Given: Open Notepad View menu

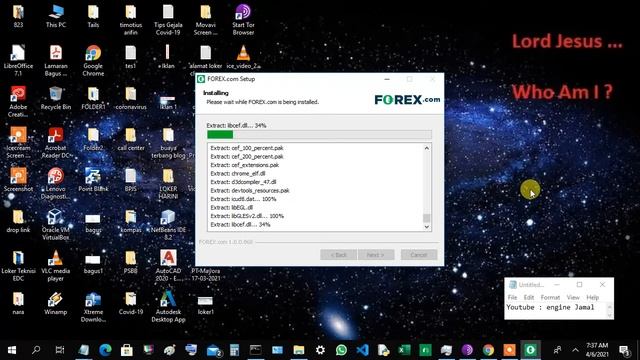Looking at the screenshot, I should pos(573,298).
